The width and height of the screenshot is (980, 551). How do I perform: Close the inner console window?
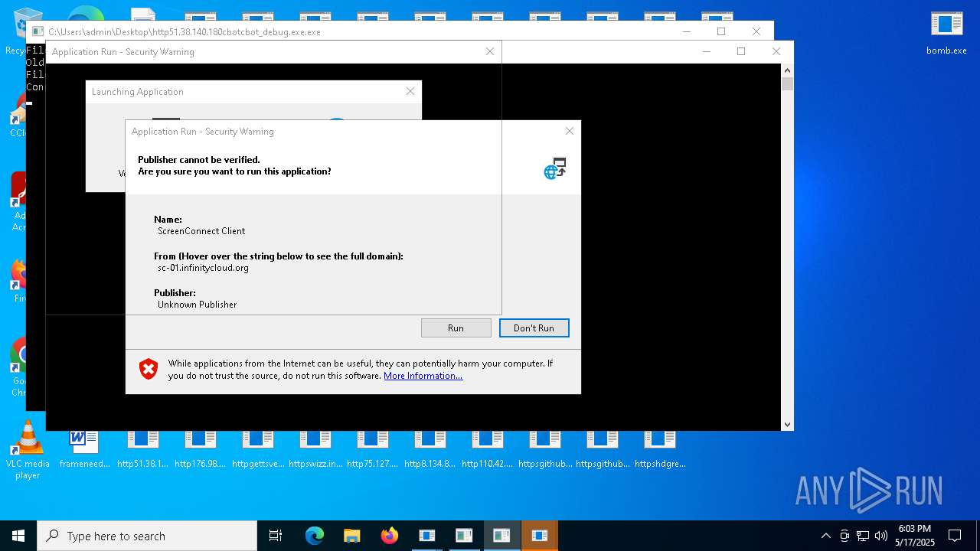click(x=776, y=51)
